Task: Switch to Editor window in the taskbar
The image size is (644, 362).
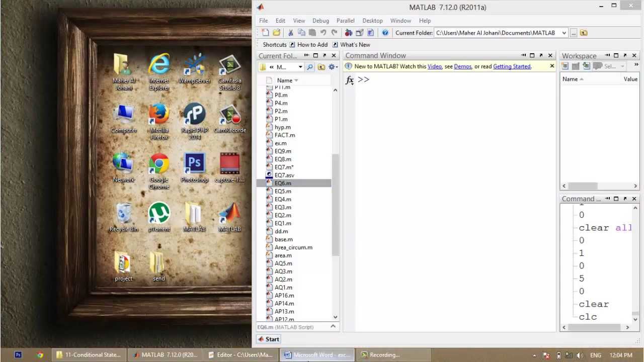Action: coord(241,354)
